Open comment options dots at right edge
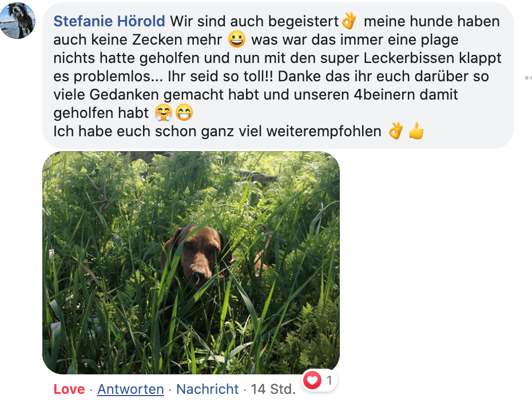The height and width of the screenshot is (403, 532). (528, 78)
